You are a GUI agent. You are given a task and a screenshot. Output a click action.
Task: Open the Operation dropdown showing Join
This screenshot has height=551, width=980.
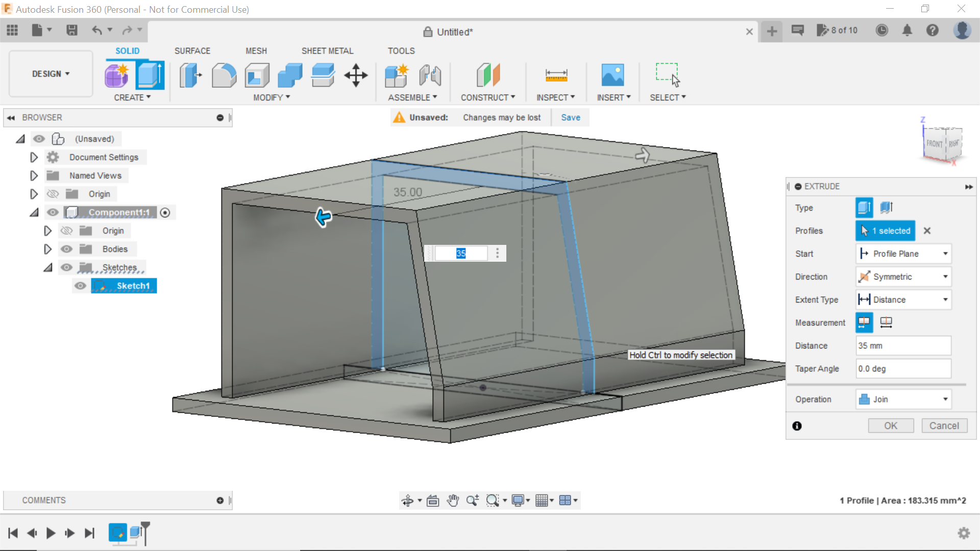[903, 399]
